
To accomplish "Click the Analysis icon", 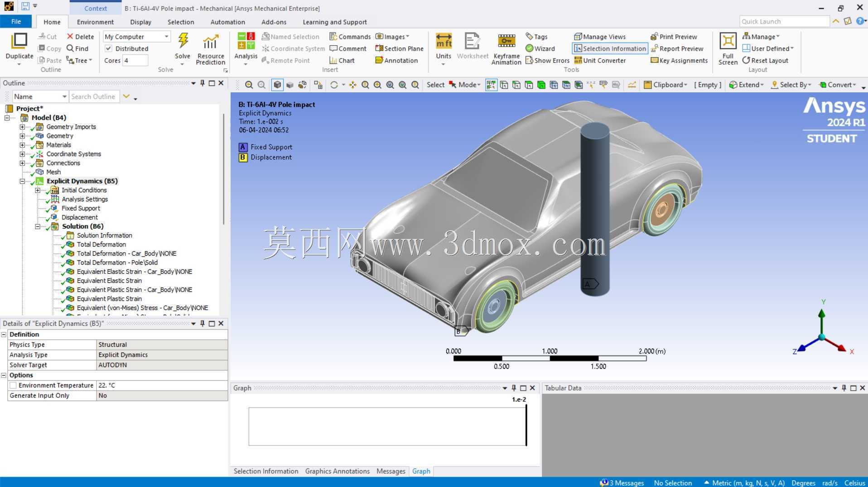I will (246, 41).
